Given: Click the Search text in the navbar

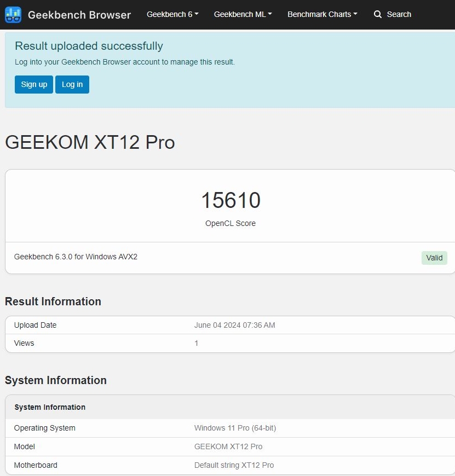Looking at the screenshot, I should 399,14.
